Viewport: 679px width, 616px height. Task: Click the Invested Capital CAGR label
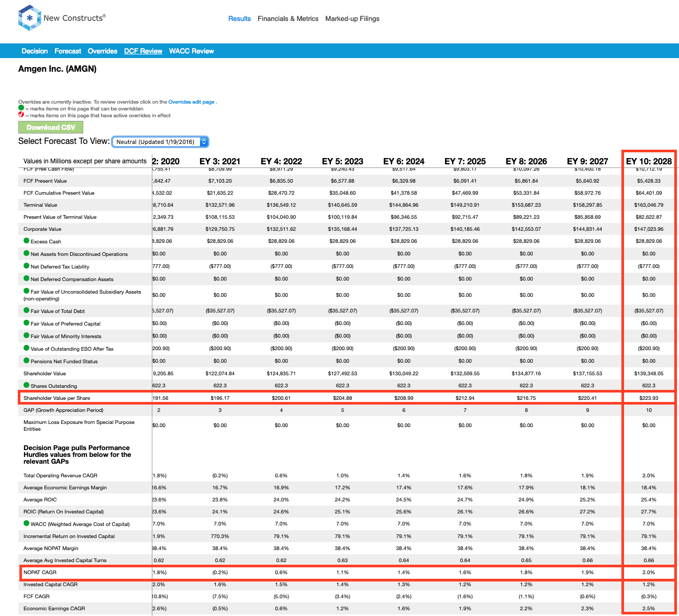(50, 584)
